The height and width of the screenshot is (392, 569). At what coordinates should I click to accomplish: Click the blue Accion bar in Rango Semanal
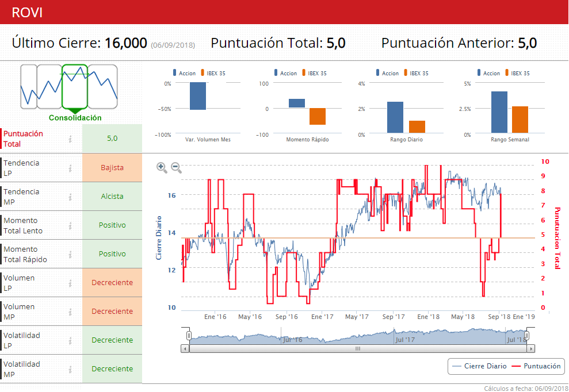pos(499,112)
